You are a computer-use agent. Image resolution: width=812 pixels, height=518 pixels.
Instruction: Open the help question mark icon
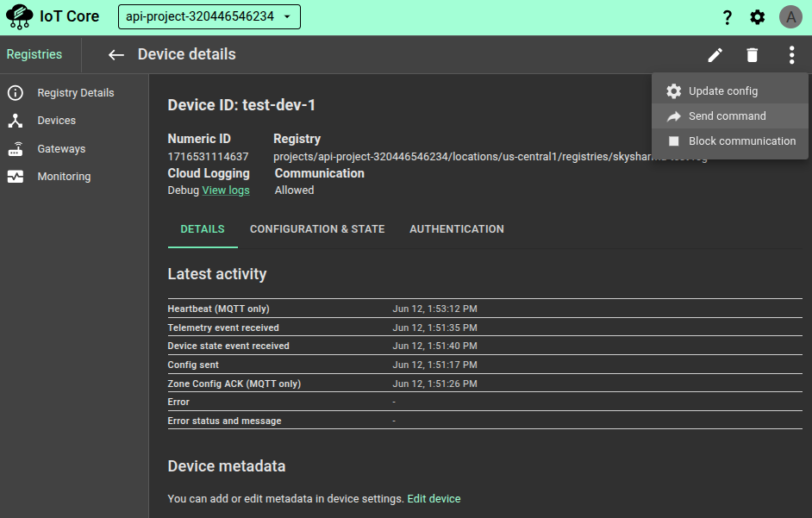tap(727, 17)
